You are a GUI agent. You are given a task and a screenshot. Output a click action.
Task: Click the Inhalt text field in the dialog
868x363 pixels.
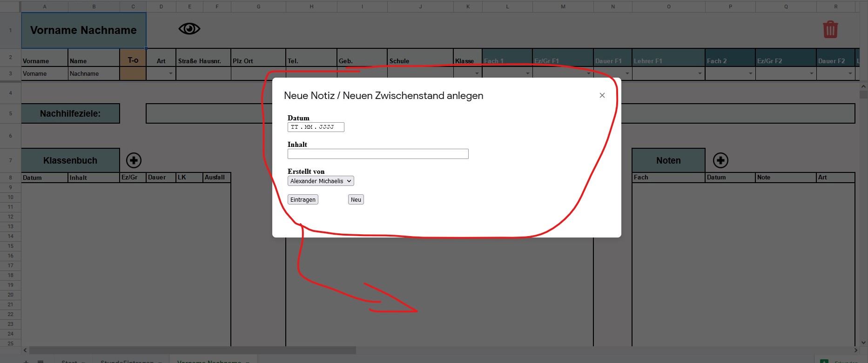pos(378,154)
